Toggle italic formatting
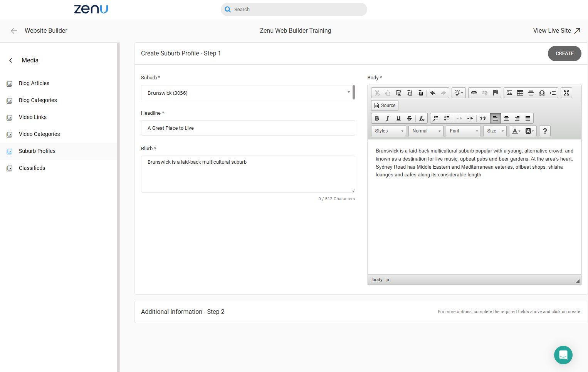 (x=388, y=118)
